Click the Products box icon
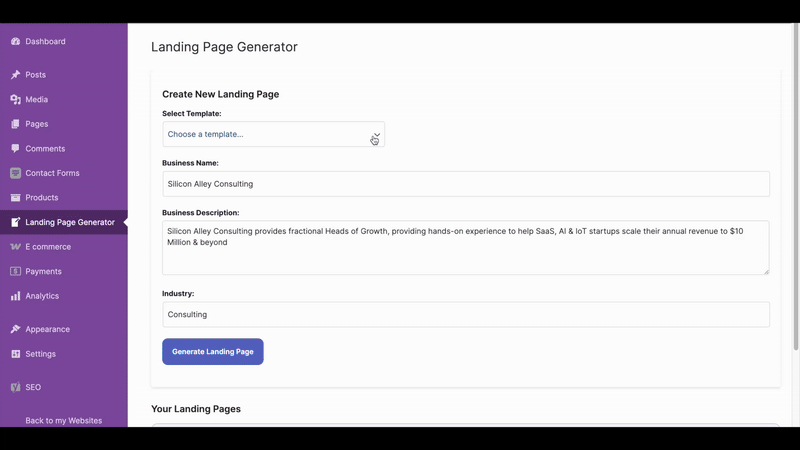The image size is (800, 450). pyautogui.click(x=15, y=197)
